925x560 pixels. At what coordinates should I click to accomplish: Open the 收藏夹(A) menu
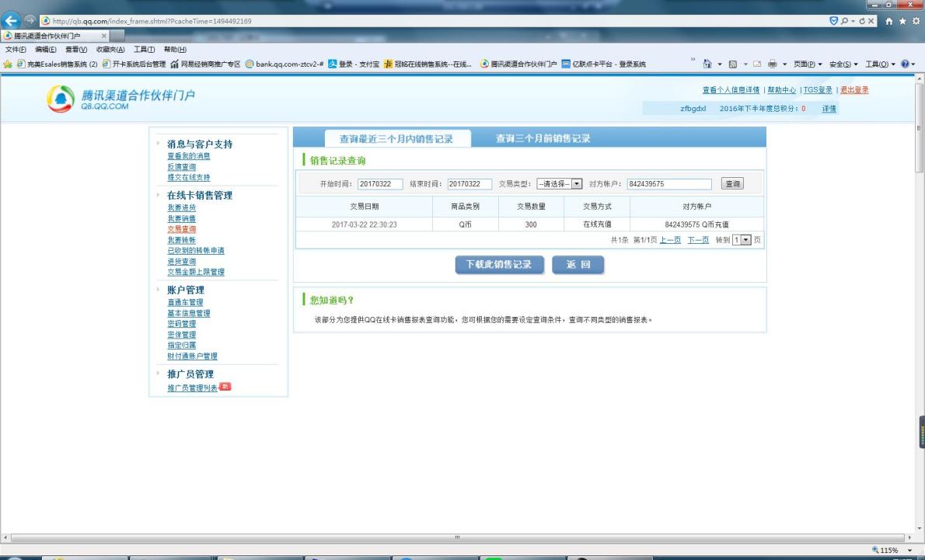tap(110, 50)
